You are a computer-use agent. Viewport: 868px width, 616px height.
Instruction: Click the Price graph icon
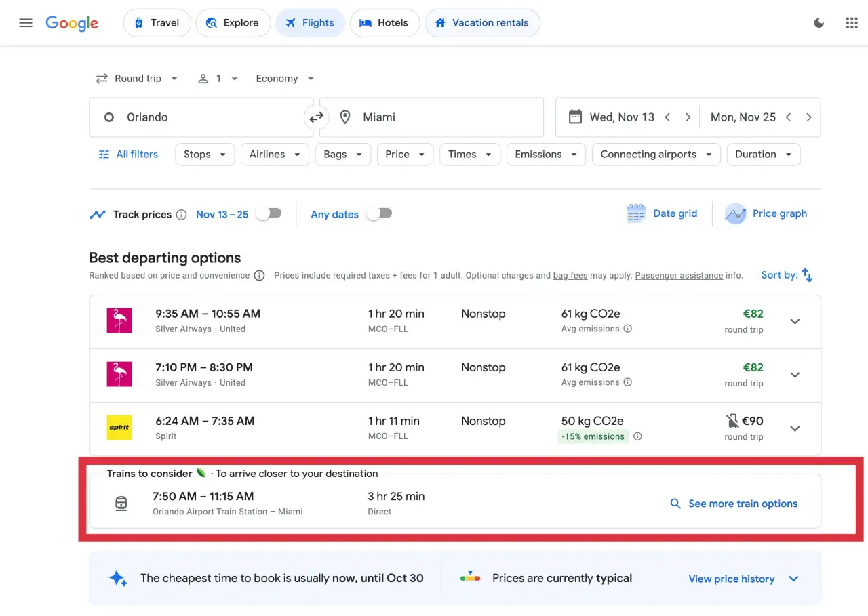tap(735, 213)
